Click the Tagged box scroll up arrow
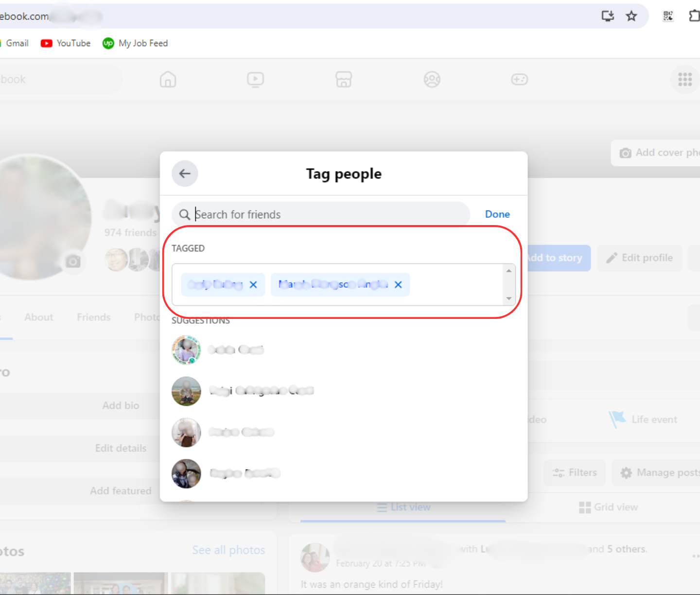This screenshot has width=700, height=595. 509,271
